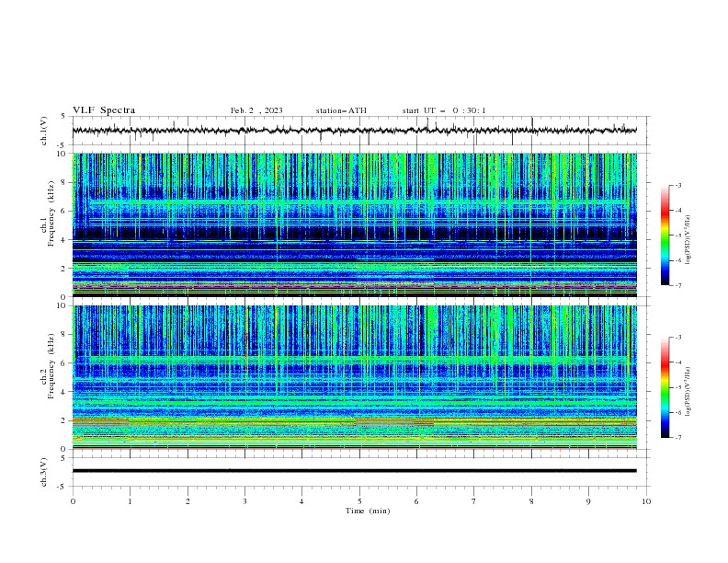Click time axis tick label "7"
Image resolution: width=728 pixels, height=563 pixels.
474,501
